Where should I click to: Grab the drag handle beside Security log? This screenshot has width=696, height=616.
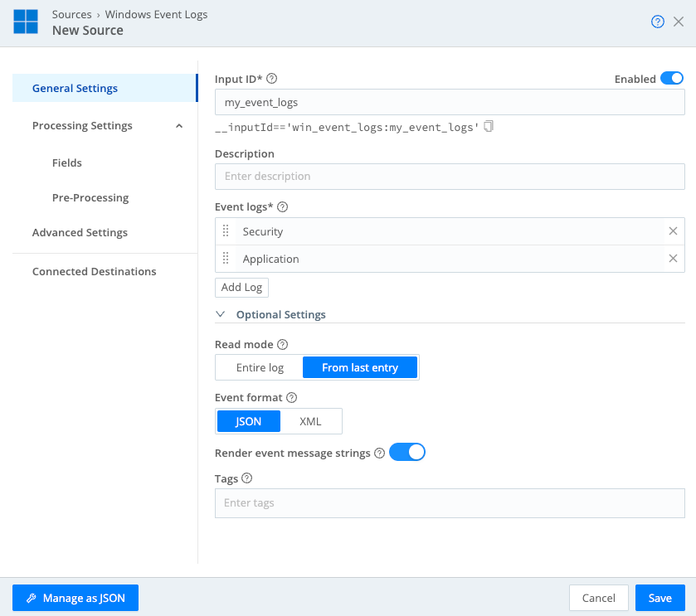pyautogui.click(x=226, y=231)
